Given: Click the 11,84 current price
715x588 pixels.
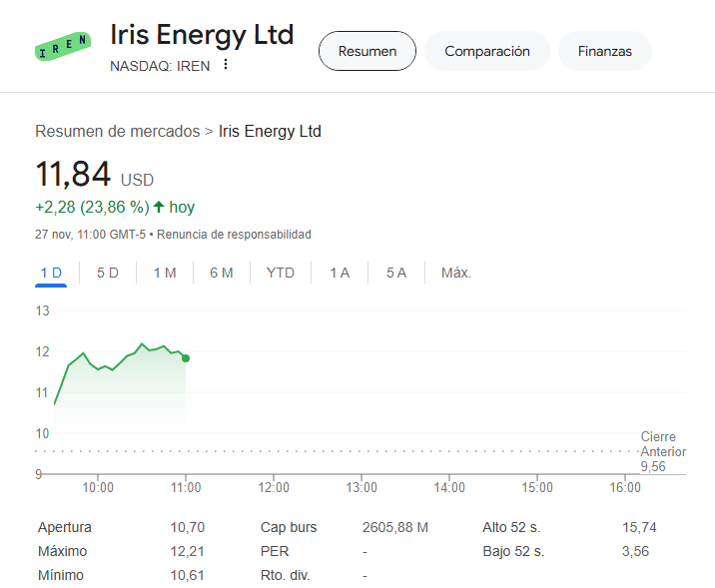Looking at the screenshot, I should (x=73, y=174).
